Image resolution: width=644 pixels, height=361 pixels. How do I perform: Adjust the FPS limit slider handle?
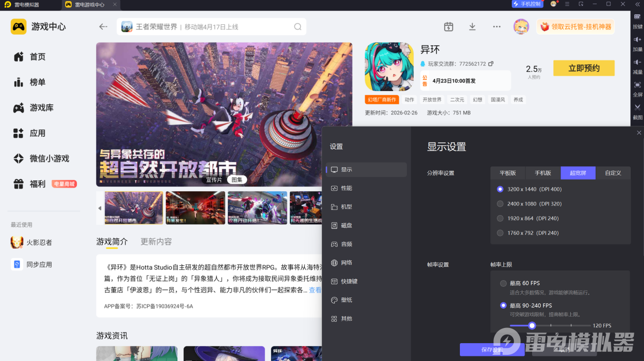pos(532,325)
